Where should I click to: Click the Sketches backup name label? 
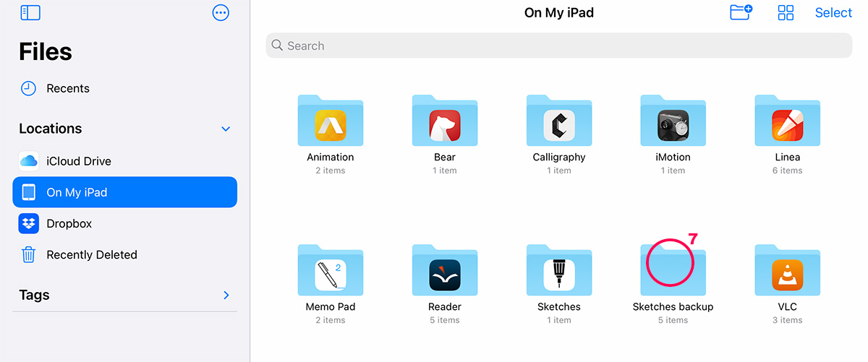pos(673,306)
